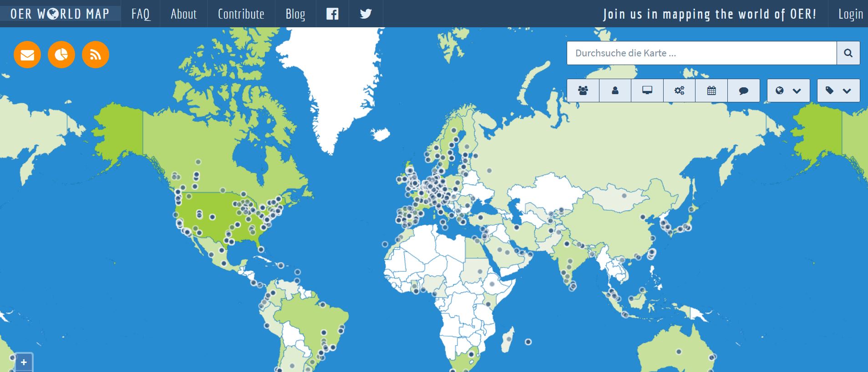Image resolution: width=868 pixels, height=372 pixels.
Task: Go to the About page
Action: point(183,14)
